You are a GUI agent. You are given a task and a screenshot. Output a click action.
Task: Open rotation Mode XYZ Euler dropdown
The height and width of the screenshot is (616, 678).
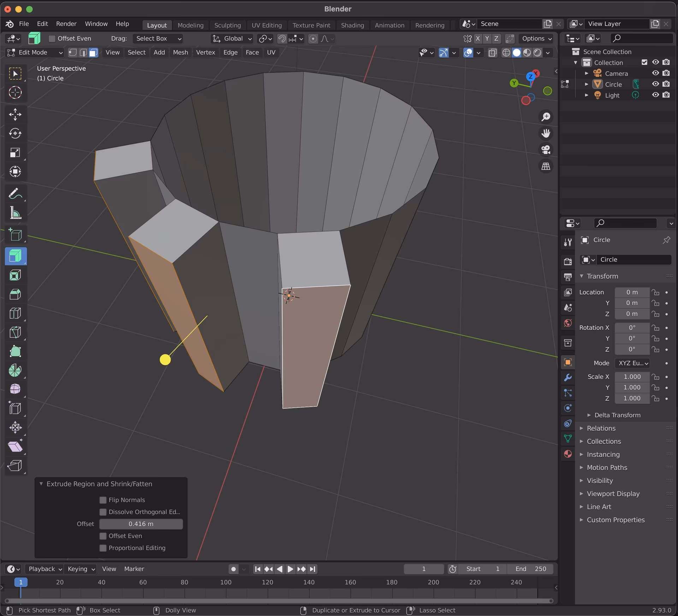[632, 363]
